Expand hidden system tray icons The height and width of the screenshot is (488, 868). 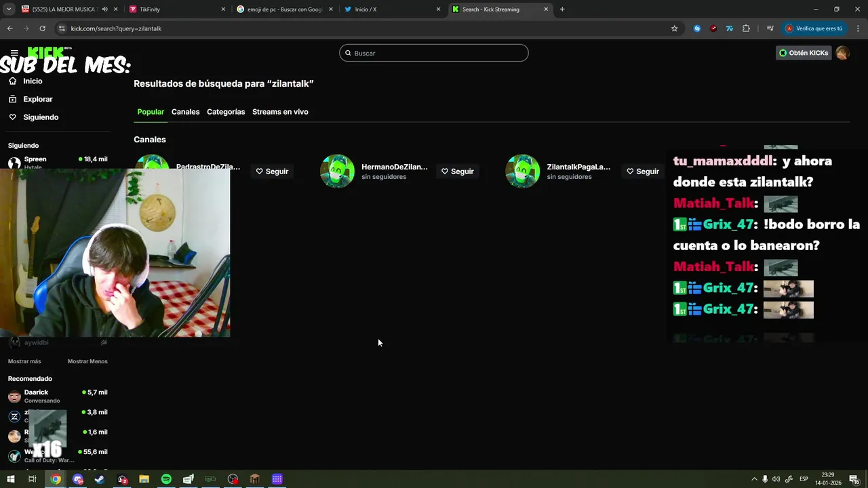754,479
